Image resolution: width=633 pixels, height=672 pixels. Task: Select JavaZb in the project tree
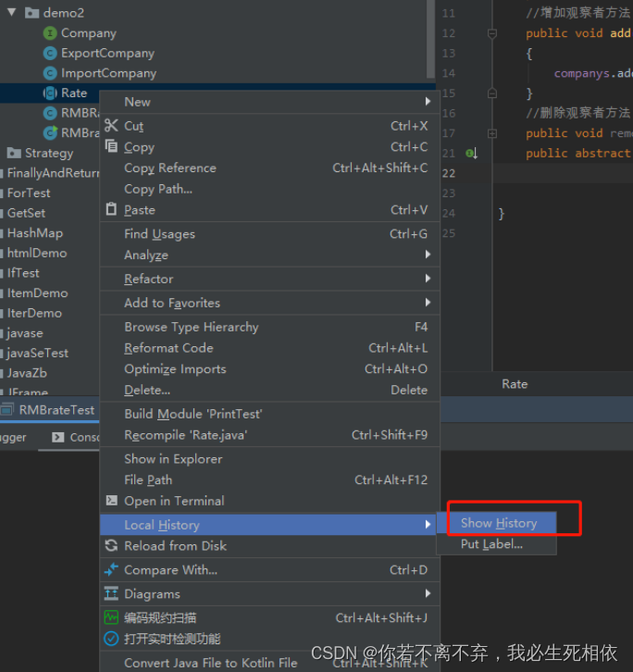coord(27,373)
